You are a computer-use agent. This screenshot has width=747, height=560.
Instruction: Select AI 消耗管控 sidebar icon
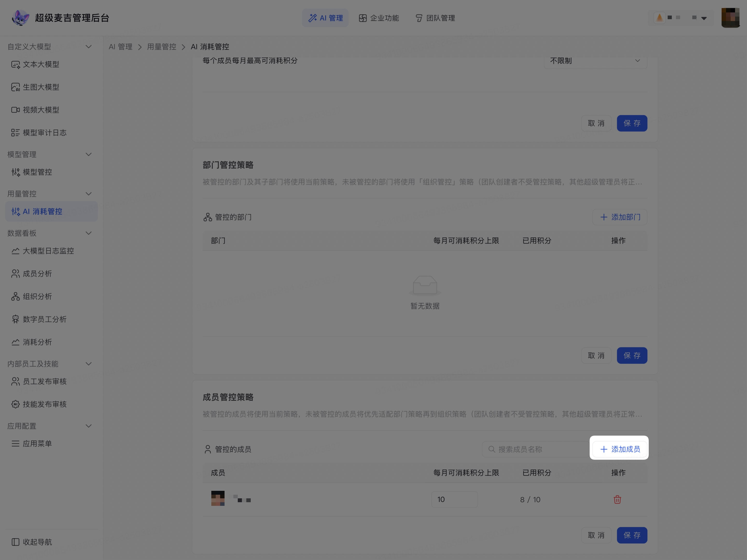coord(16,211)
